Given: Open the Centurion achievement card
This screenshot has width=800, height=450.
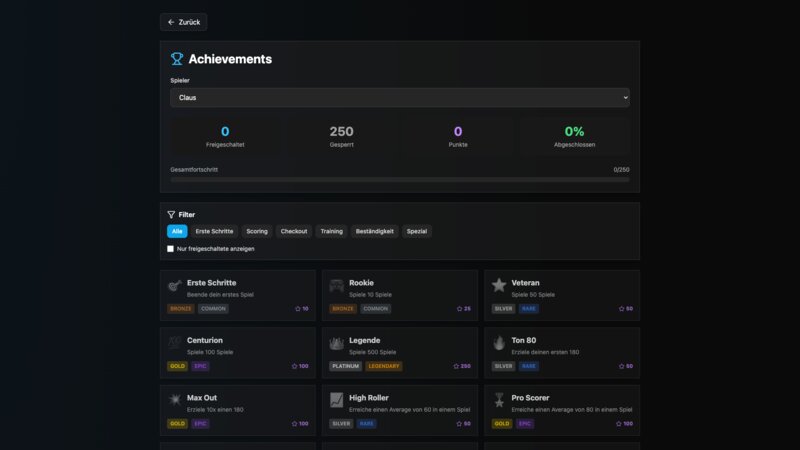Looking at the screenshot, I should [x=237, y=353].
